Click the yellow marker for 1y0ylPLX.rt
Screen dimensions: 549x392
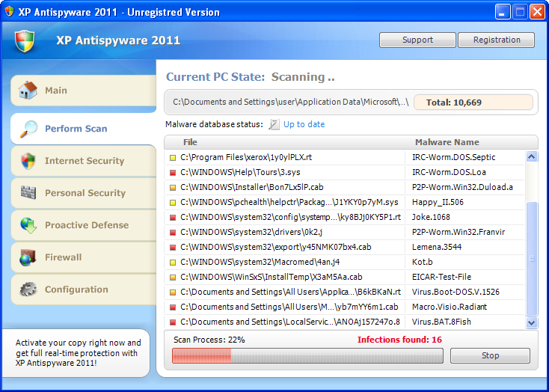click(172, 158)
